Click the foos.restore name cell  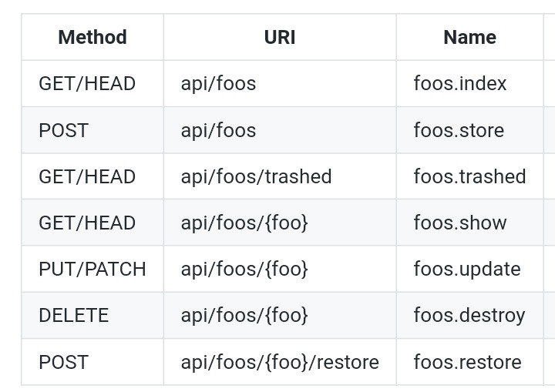point(469,361)
